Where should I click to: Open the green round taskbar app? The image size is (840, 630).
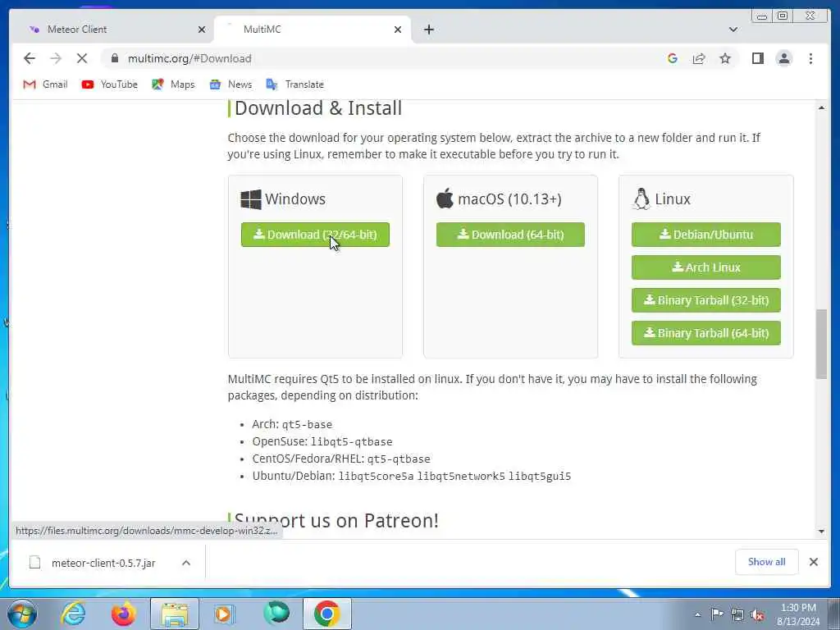276,614
